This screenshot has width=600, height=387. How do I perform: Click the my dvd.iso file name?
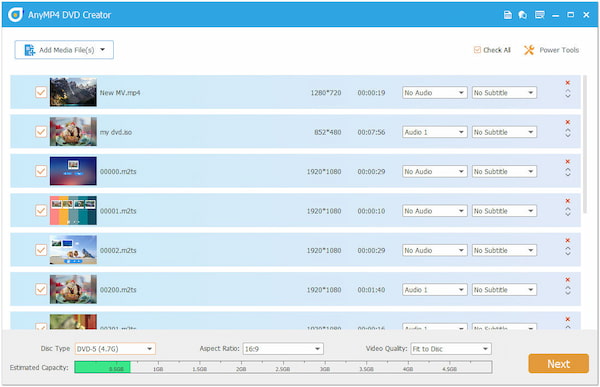click(x=116, y=132)
